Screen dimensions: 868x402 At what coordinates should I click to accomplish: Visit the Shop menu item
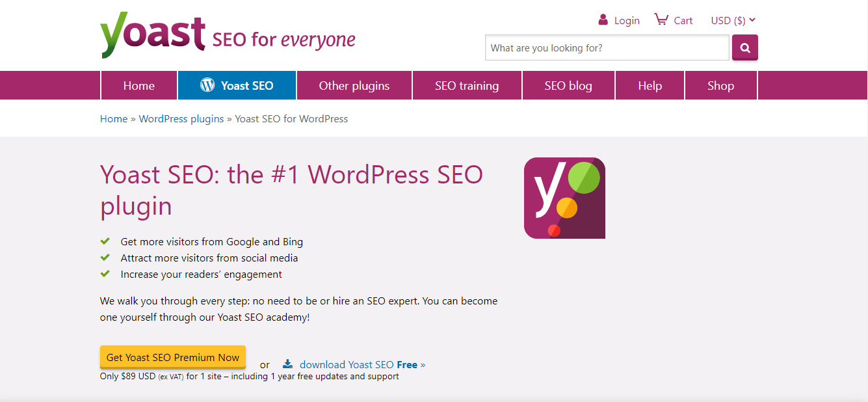click(x=721, y=85)
